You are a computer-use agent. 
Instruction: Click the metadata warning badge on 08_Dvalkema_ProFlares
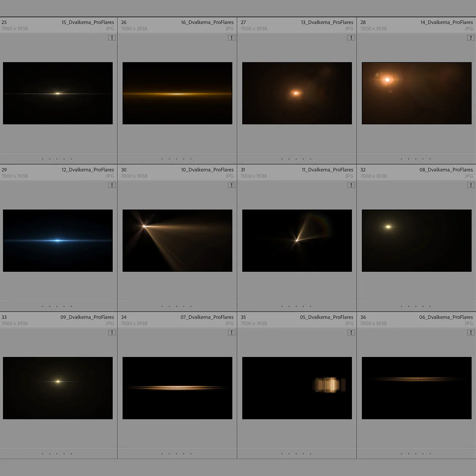click(471, 185)
